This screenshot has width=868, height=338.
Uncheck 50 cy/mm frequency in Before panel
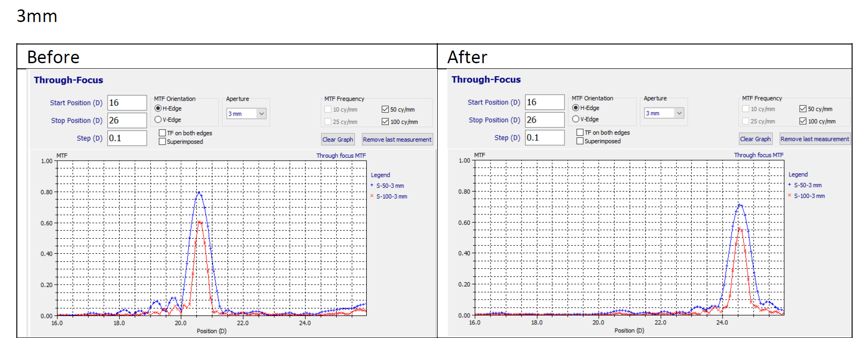[x=385, y=110]
